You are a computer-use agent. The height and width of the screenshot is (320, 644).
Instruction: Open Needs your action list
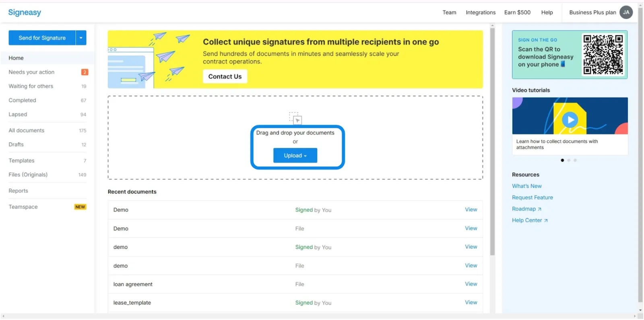click(x=31, y=72)
